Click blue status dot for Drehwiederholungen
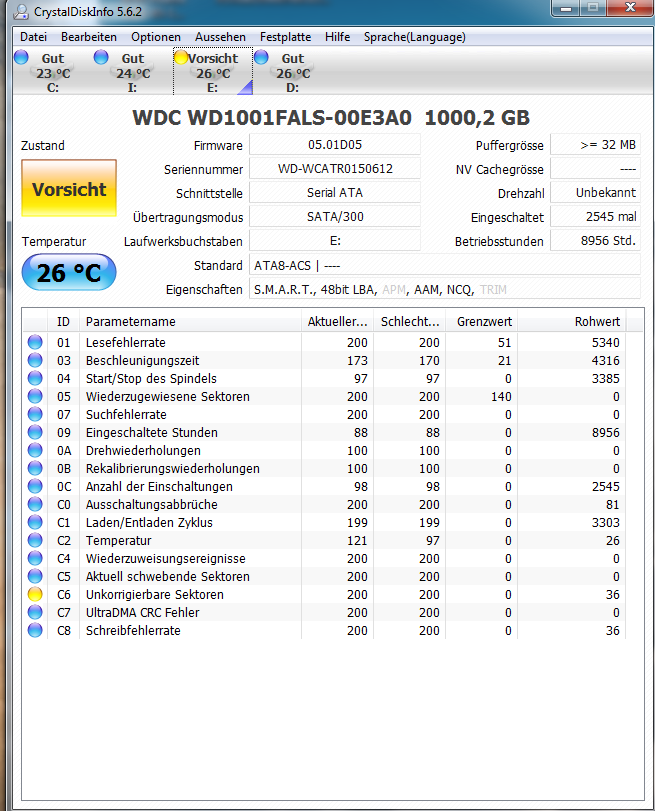The height and width of the screenshot is (811, 655). click(35, 450)
